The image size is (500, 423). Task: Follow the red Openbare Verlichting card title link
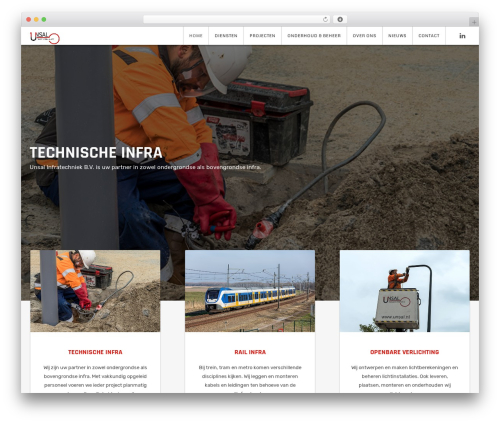click(405, 352)
